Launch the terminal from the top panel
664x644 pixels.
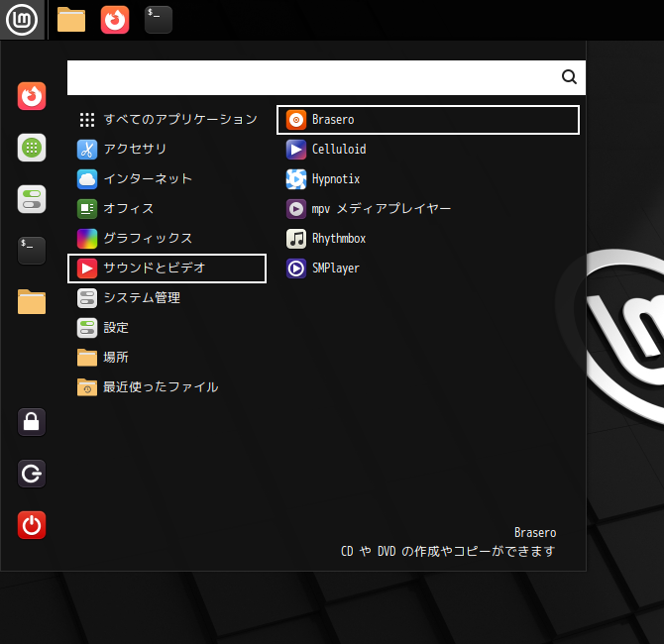[159, 20]
